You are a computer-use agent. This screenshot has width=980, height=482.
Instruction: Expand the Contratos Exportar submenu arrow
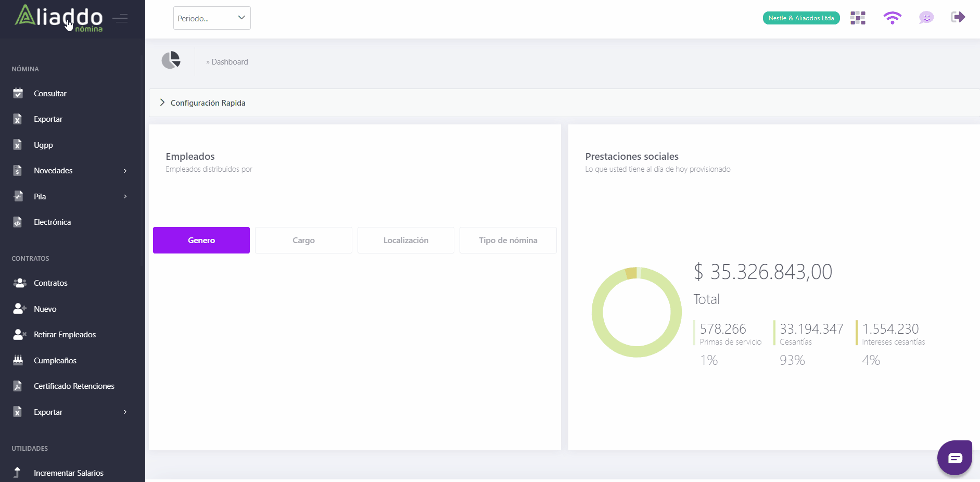pos(125,412)
